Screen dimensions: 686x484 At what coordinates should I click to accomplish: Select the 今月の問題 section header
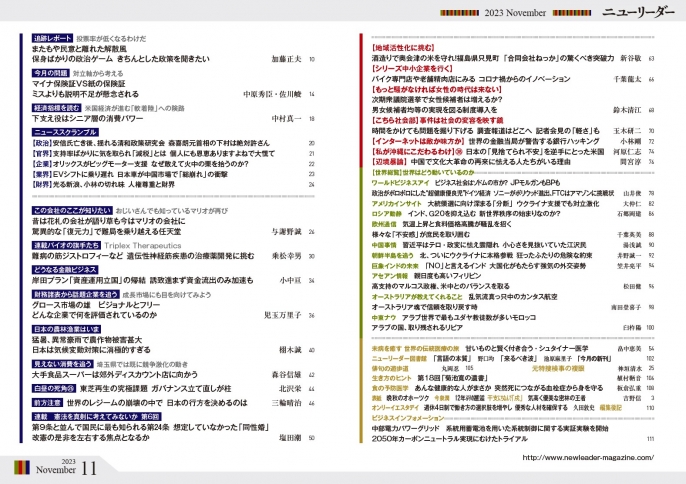[50, 74]
